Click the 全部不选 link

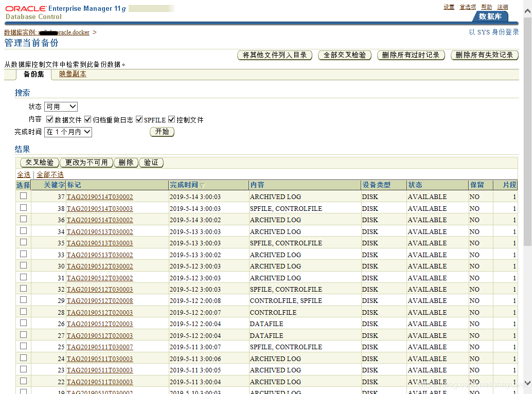tap(50, 174)
